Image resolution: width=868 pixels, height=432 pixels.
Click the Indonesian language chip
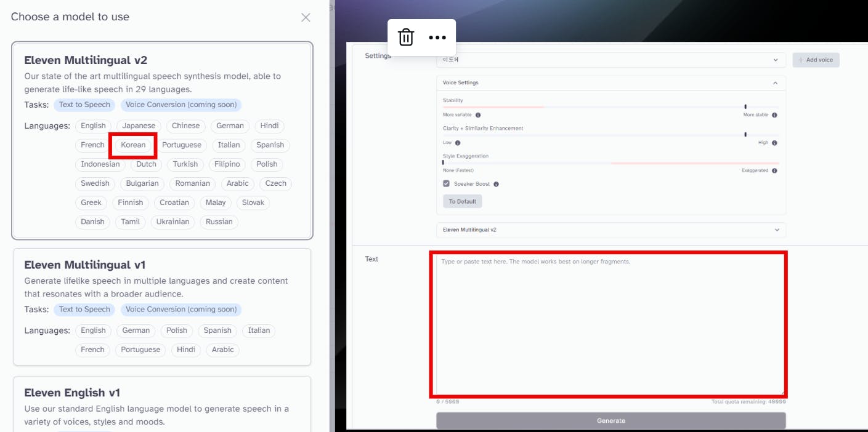click(x=100, y=164)
